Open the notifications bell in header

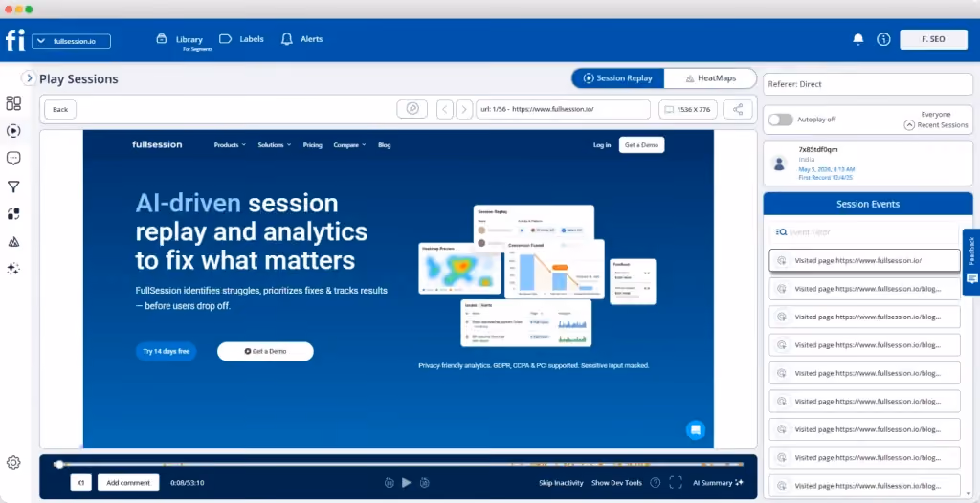pos(858,39)
